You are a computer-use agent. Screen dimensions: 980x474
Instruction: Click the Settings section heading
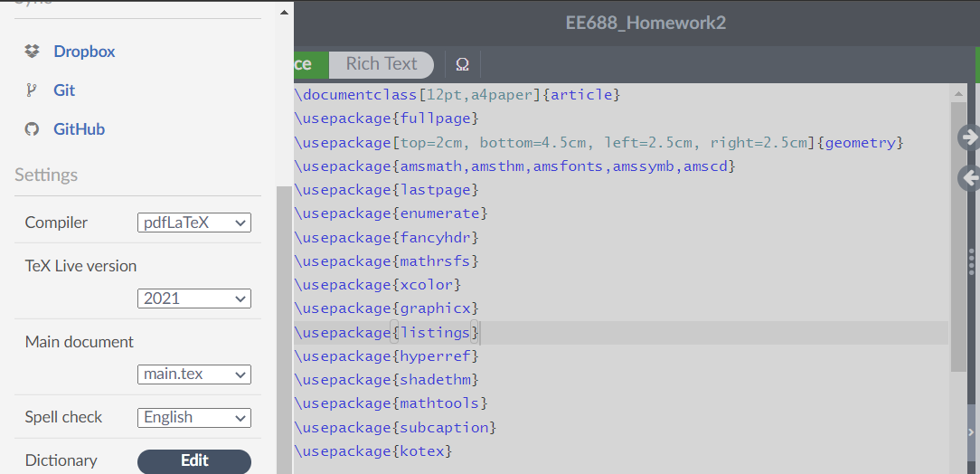tap(46, 175)
